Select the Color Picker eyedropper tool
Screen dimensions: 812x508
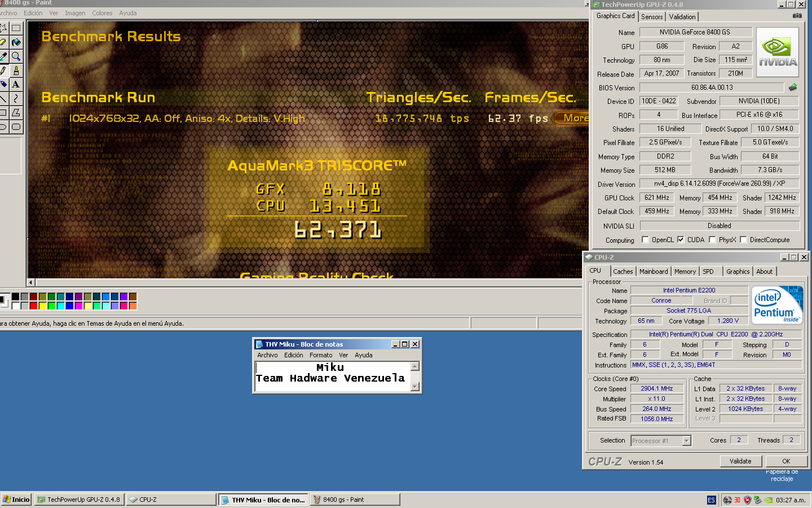[3, 56]
